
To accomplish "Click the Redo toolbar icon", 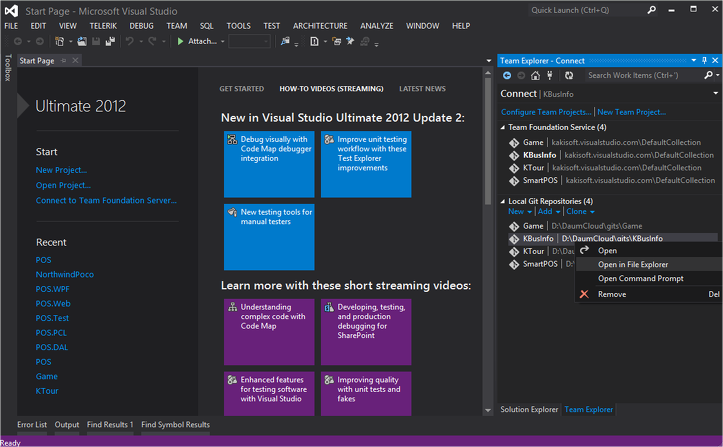I will coord(152,42).
